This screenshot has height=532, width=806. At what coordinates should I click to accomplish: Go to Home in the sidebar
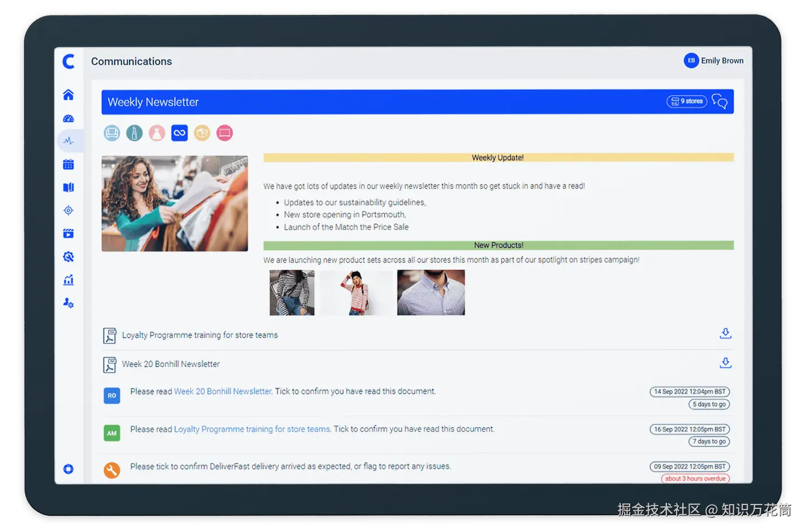(68, 95)
